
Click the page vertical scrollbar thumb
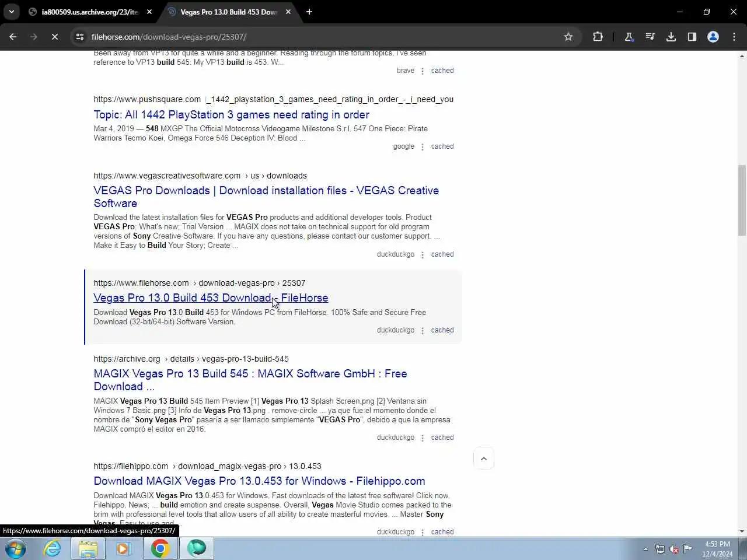pos(742,201)
